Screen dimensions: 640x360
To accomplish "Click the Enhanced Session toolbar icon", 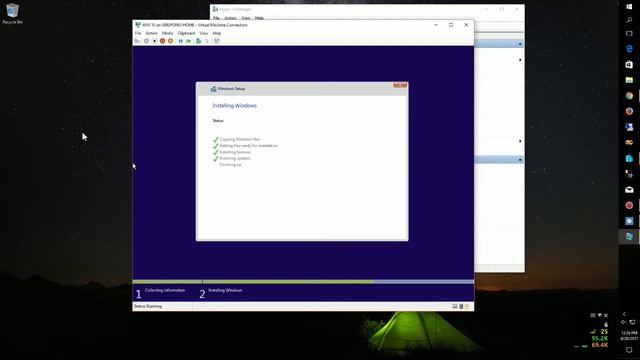I will 217,41.
